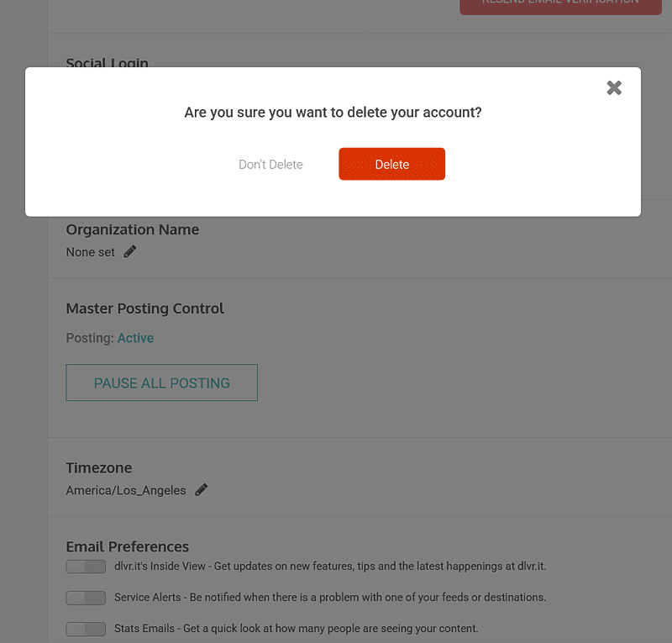The width and height of the screenshot is (672, 643).
Task: Click the Stats Emails description label
Action: [296, 629]
